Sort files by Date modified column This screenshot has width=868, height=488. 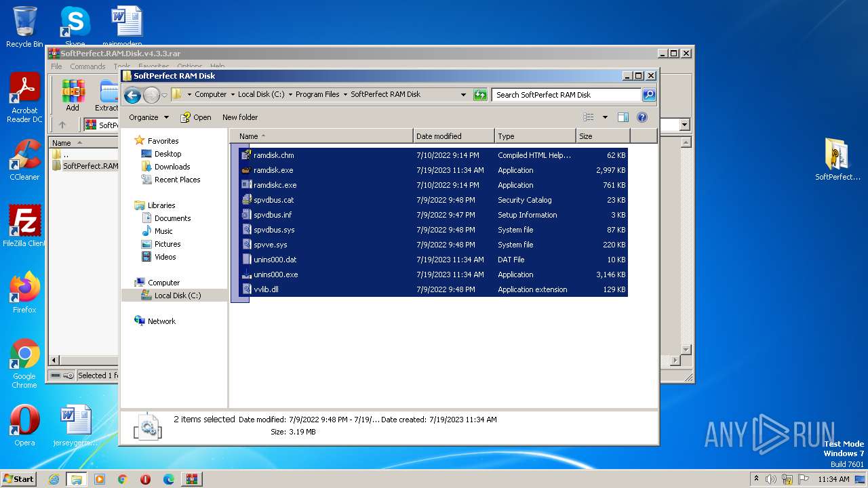(x=454, y=136)
